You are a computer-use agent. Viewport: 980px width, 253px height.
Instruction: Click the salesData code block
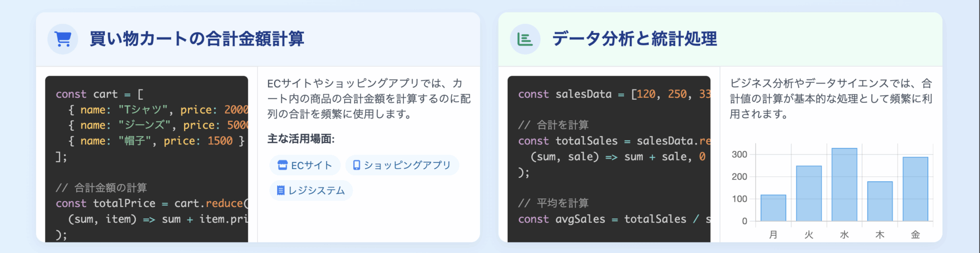609,158
